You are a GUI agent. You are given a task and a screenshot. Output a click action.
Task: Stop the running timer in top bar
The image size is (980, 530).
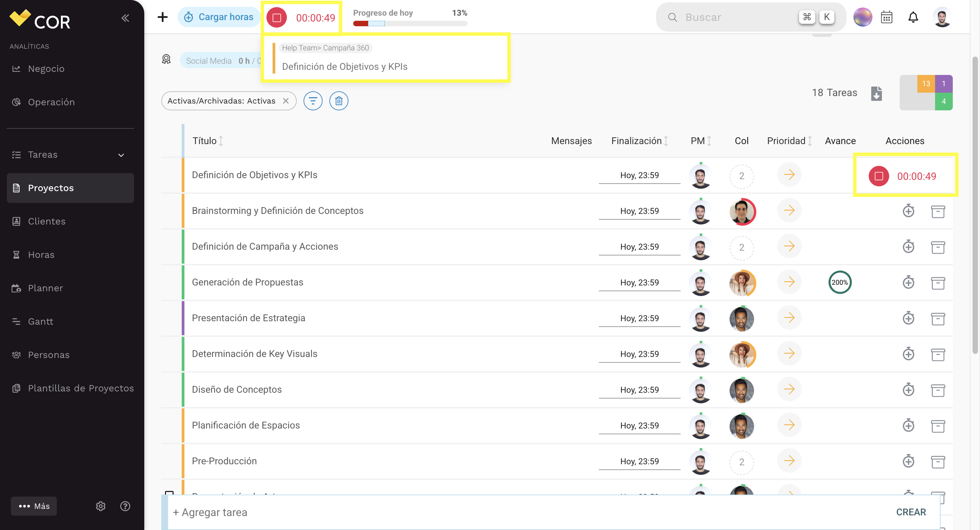(x=277, y=17)
